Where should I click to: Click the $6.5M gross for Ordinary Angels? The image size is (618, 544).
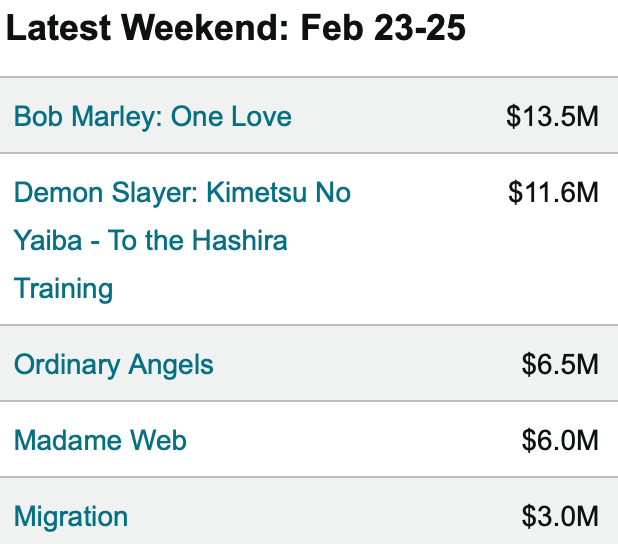[x=560, y=365]
